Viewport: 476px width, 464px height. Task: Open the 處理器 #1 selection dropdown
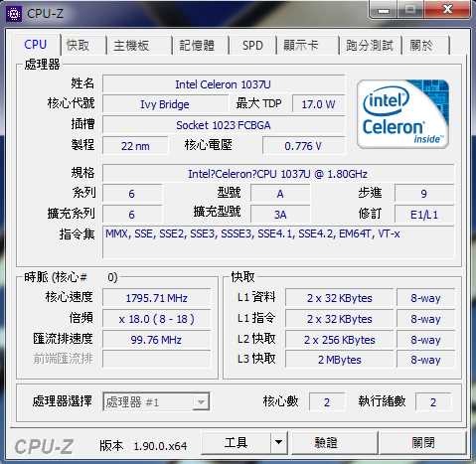click(156, 402)
